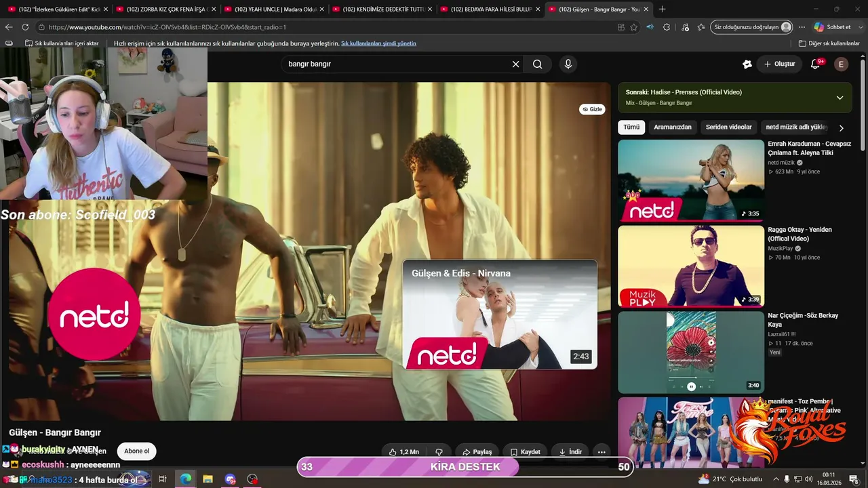Open the split screen icon in address bar

(x=620, y=27)
